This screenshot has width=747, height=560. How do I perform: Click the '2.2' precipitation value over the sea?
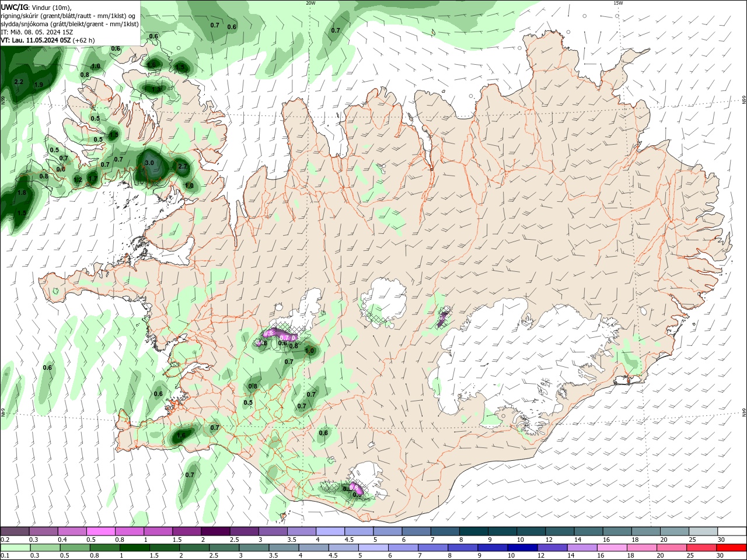pos(19,82)
